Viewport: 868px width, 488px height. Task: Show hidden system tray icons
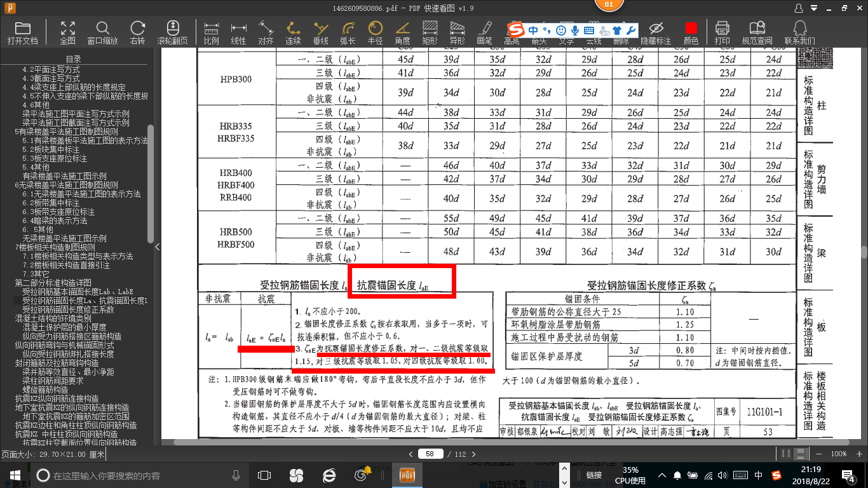tap(663, 475)
